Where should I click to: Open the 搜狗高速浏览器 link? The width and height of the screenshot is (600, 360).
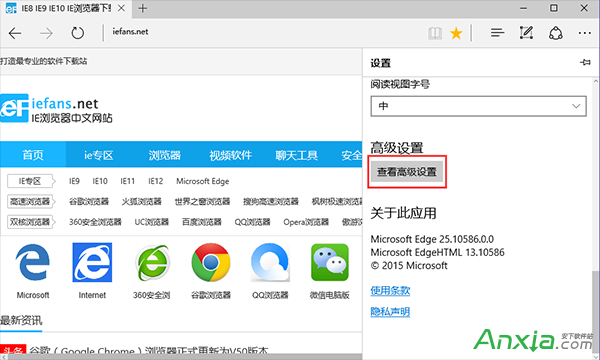click(x=271, y=201)
